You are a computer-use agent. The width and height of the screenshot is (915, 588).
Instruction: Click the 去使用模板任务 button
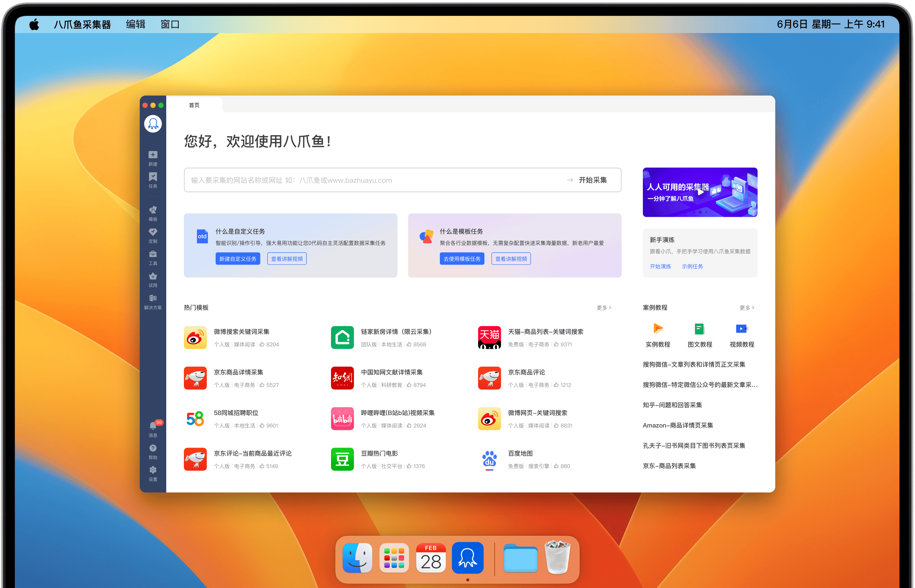click(x=462, y=259)
